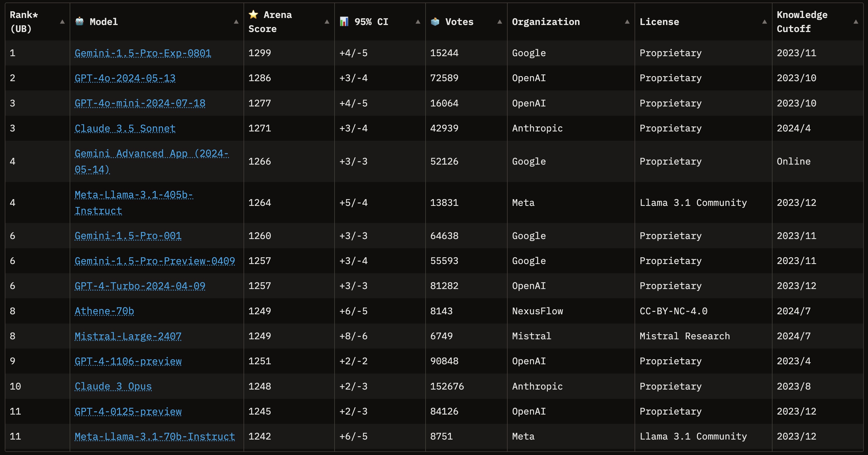This screenshot has height=455, width=868.
Task: Click the robot icon in the Model header
Action: (x=79, y=22)
